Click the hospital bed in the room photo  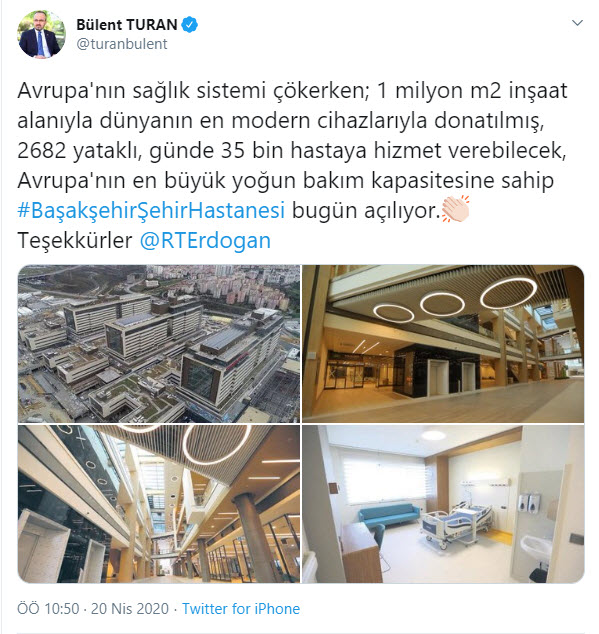pos(456,523)
